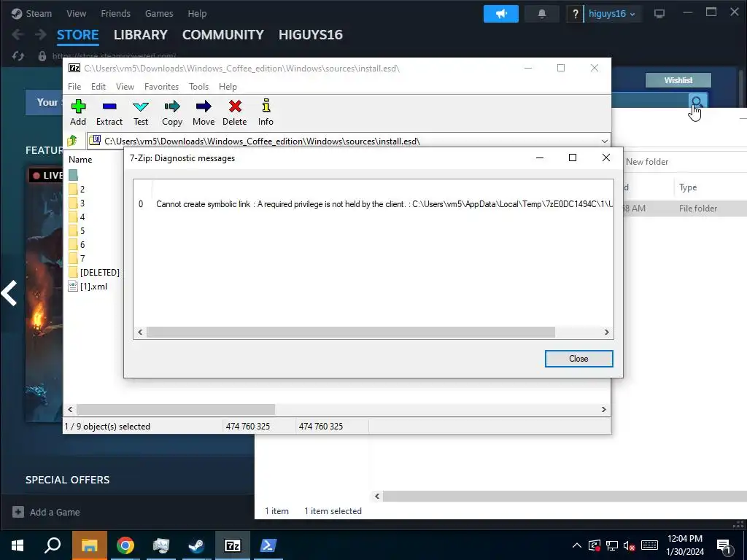Open the Edit menu in 7-Zip
747x560 pixels.
click(98, 87)
